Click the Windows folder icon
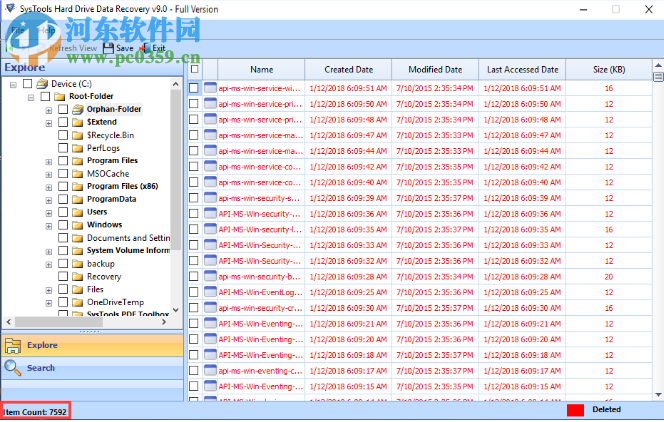 [77, 225]
